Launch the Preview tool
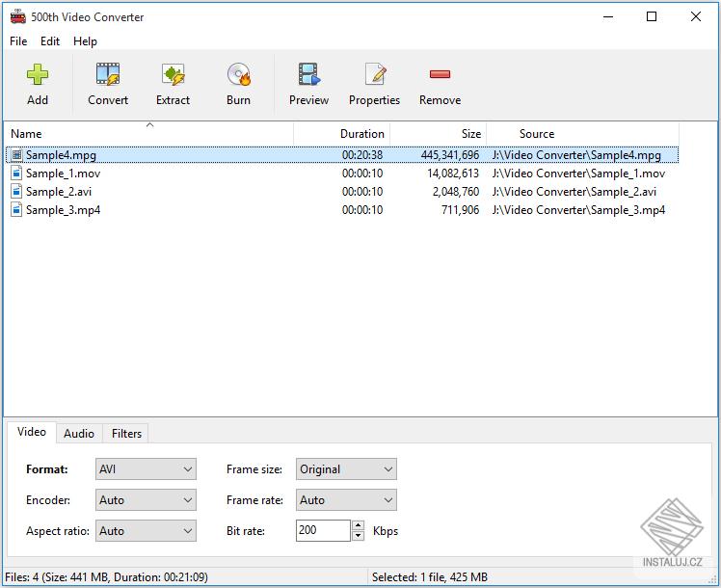The height and width of the screenshot is (588, 721). pyautogui.click(x=308, y=74)
